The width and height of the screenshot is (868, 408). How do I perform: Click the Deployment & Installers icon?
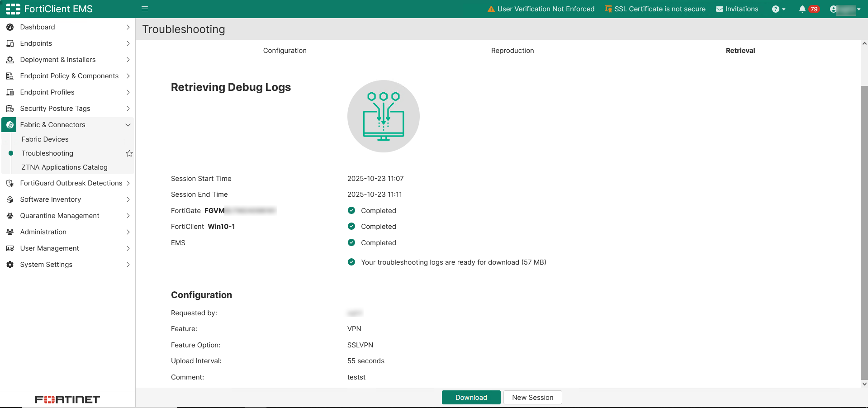pos(10,60)
